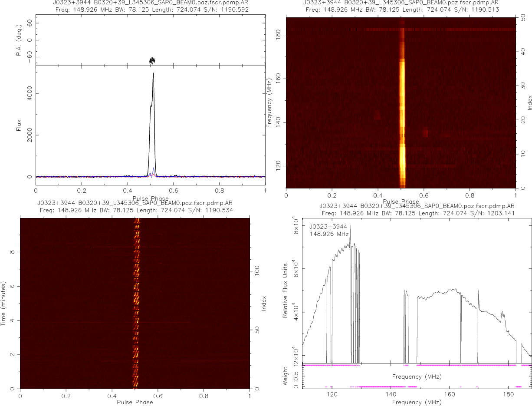Click the Index label beside the time-phase plot
The width and height of the screenshot is (532, 406).
264,303
